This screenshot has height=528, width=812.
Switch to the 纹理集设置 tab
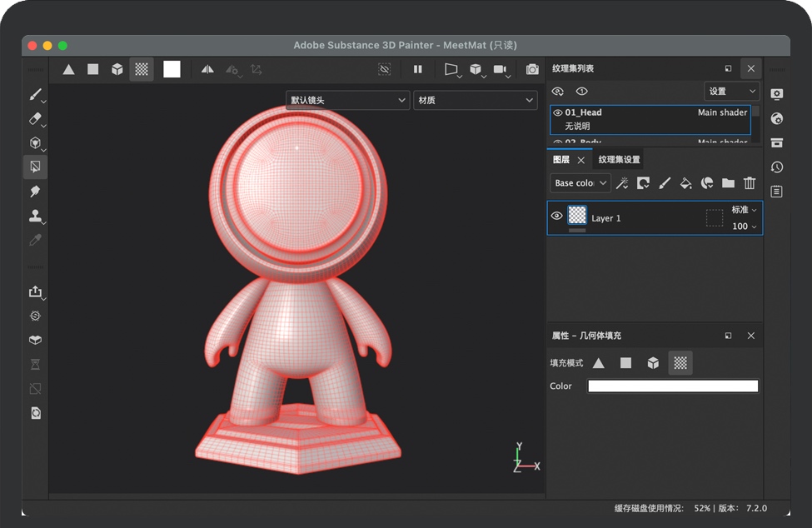(x=619, y=160)
